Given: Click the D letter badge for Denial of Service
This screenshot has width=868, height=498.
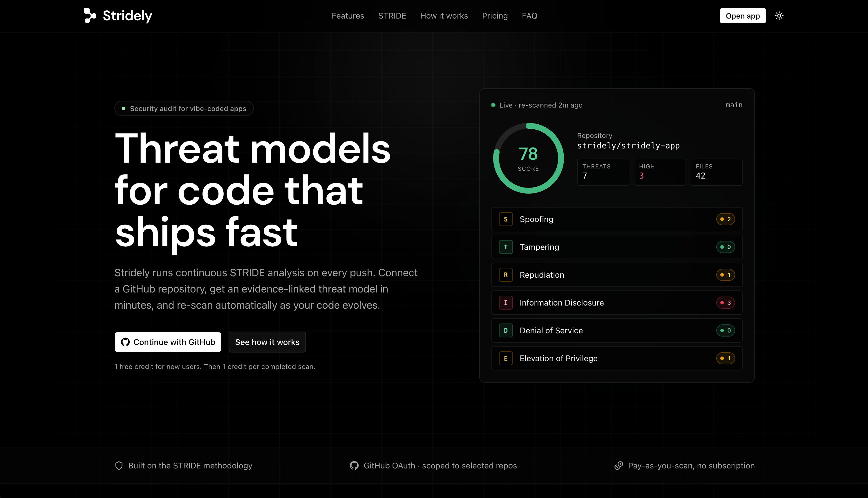Looking at the screenshot, I should coord(506,331).
